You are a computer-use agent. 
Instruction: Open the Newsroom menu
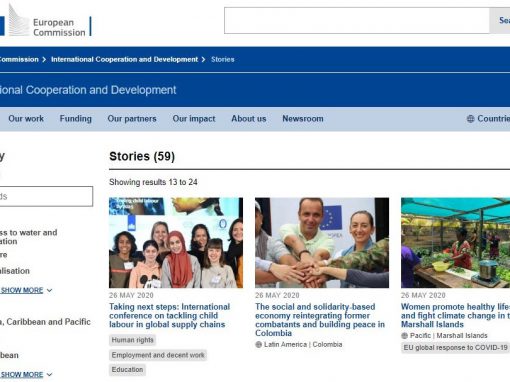303,119
